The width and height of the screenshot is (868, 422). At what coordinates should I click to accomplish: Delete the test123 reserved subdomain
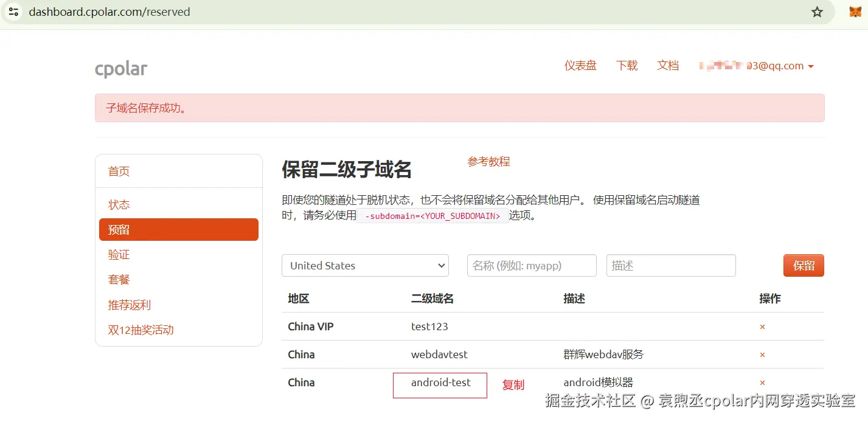tap(762, 327)
